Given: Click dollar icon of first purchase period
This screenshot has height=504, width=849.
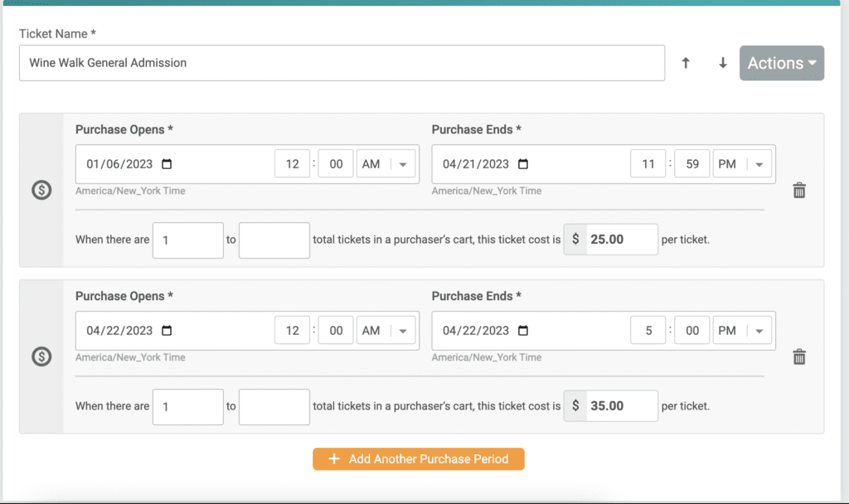Looking at the screenshot, I should coord(41,190).
